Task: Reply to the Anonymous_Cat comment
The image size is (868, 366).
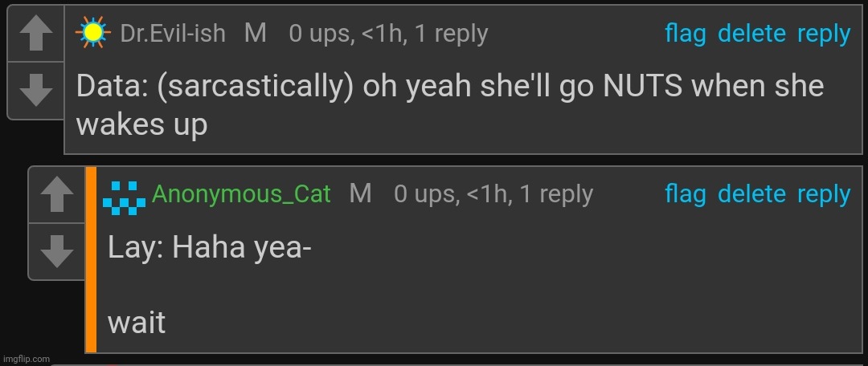Action: tap(824, 194)
